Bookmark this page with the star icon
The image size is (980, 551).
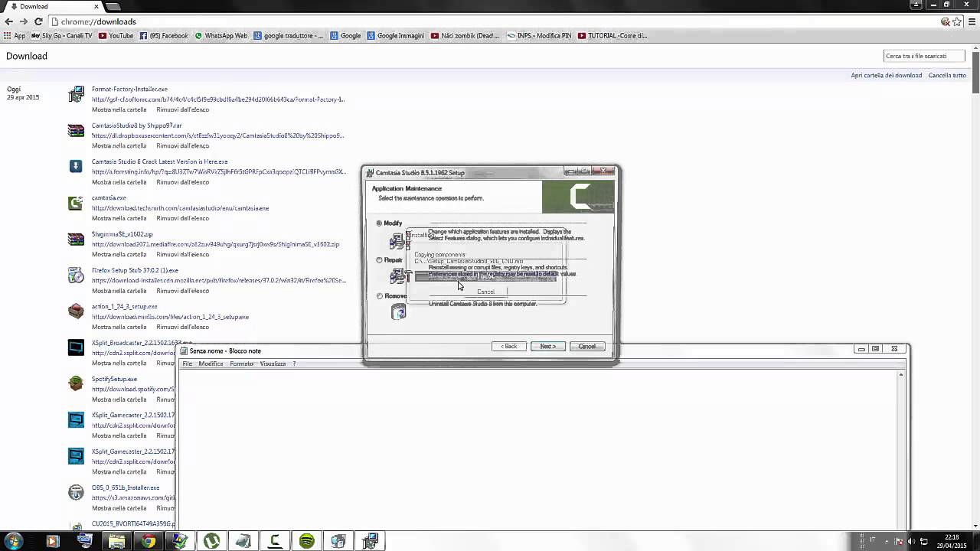[957, 21]
